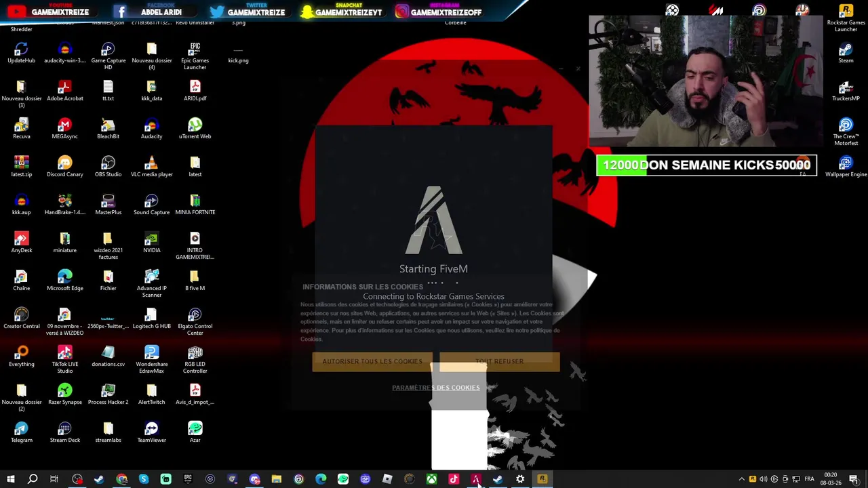Open Microsoft Edge desktop shortcut

point(64,281)
